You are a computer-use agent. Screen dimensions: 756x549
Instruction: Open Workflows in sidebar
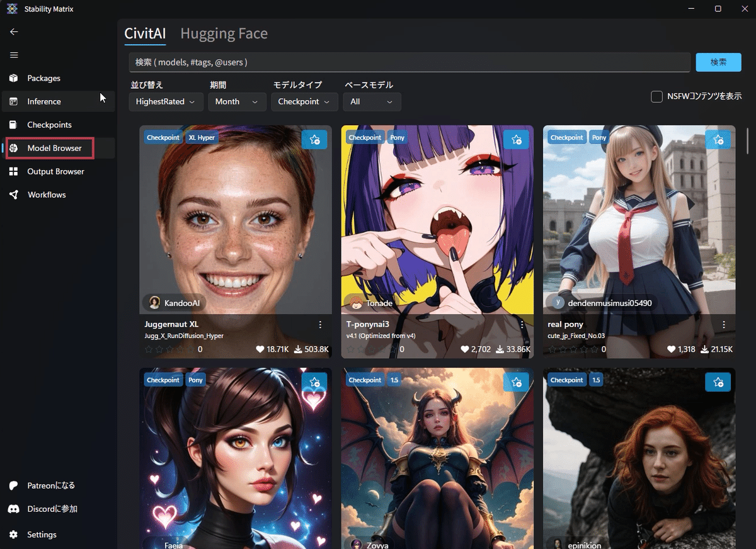[59, 195]
